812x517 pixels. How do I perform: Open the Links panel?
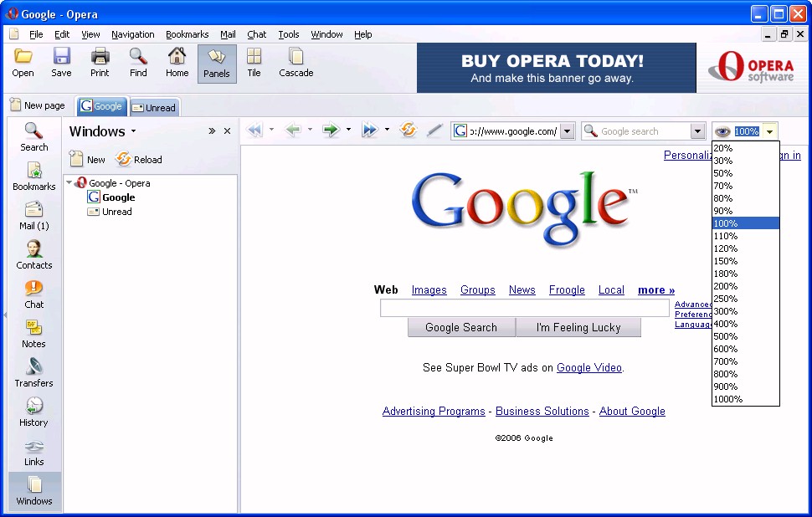(x=33, y=452)
